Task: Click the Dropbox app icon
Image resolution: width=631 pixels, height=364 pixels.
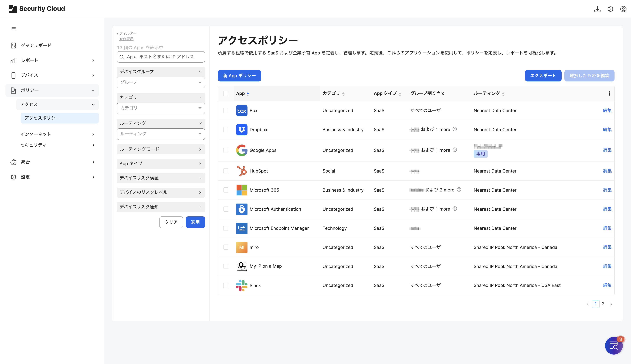Action: coord(242,129)
